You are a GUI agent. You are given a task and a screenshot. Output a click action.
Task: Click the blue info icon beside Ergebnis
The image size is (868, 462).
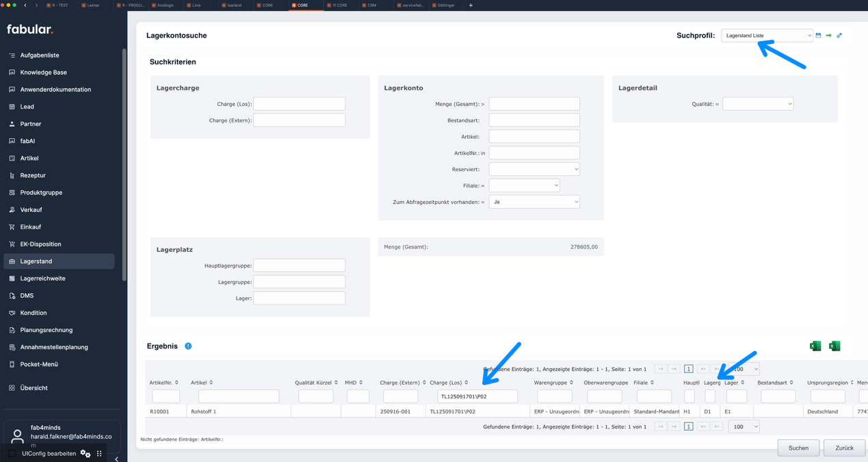pyautogui.click(x=188, y=346)
